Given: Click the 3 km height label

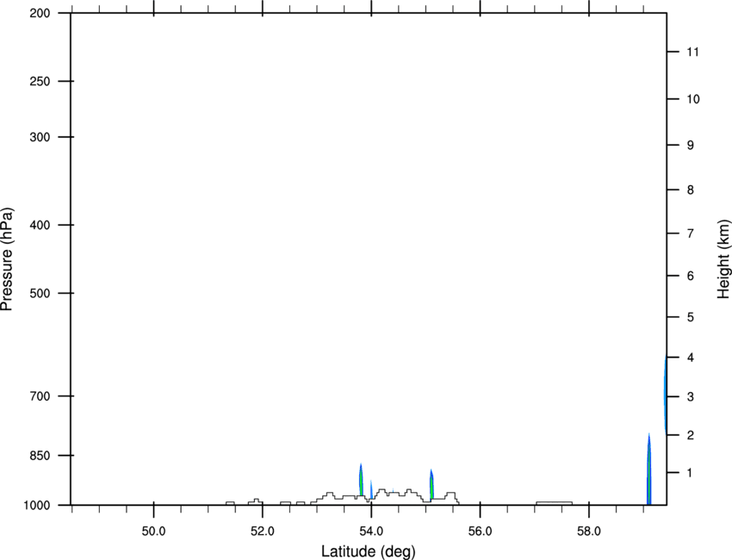Looking at the screenshot, I should 690,396.
